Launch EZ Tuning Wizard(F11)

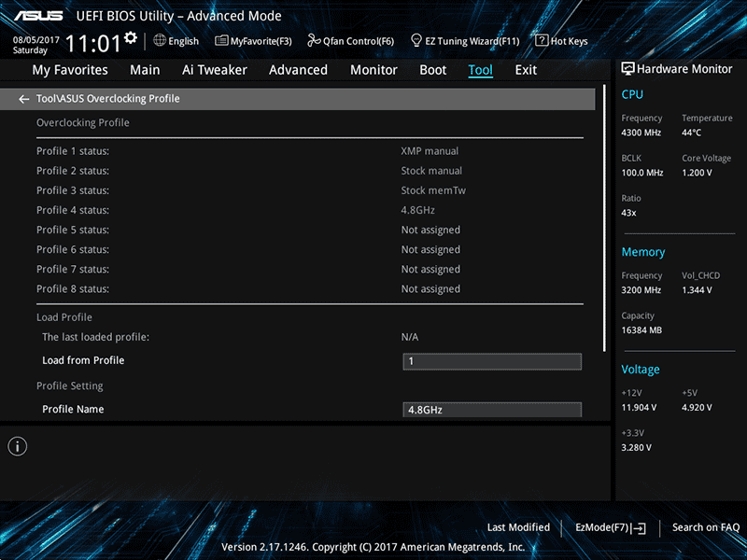[464, 41]
